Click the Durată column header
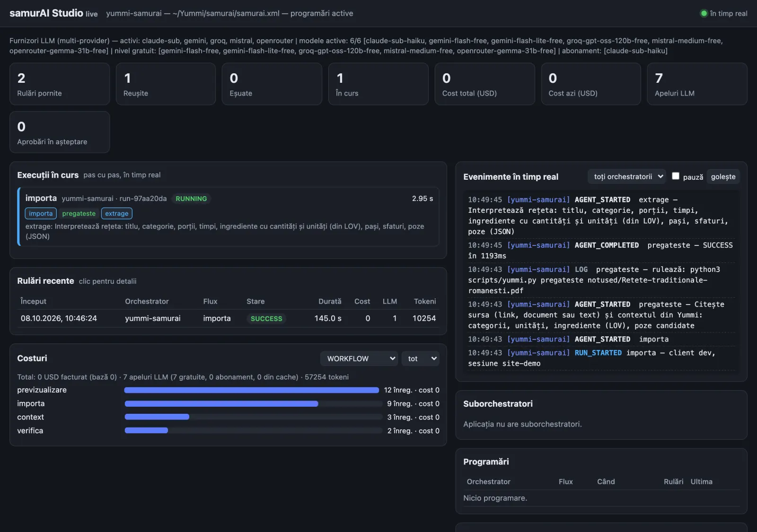Image resolution: width=757 pixels, height=532 pixels. pyautogui.click(x=330, y=301)
